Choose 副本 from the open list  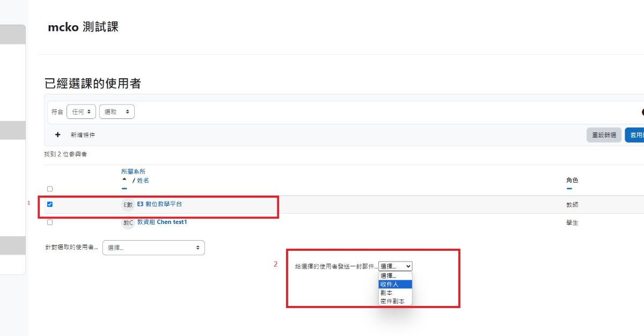396,293
